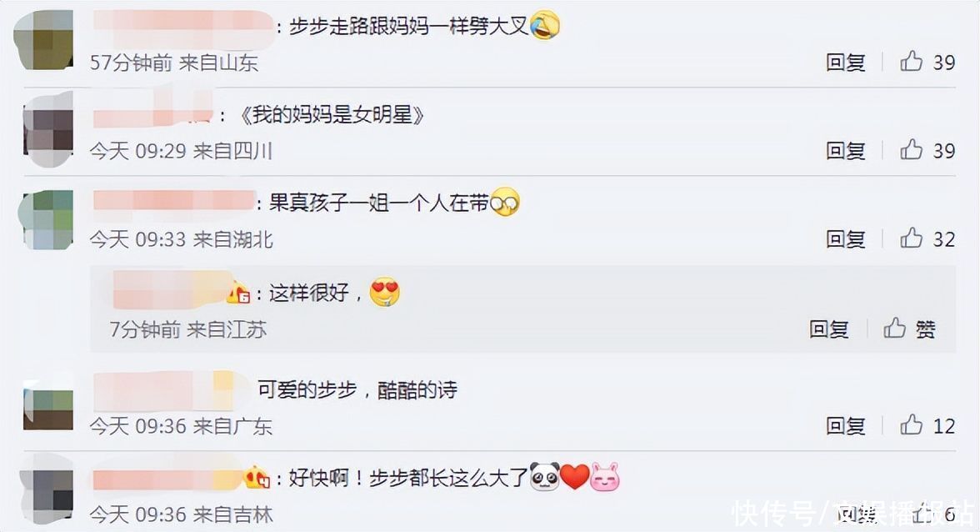Reply to the 果真孩子一姐一个人在带 comment
This screenshot has height=532, width=980.
point(846,238)
